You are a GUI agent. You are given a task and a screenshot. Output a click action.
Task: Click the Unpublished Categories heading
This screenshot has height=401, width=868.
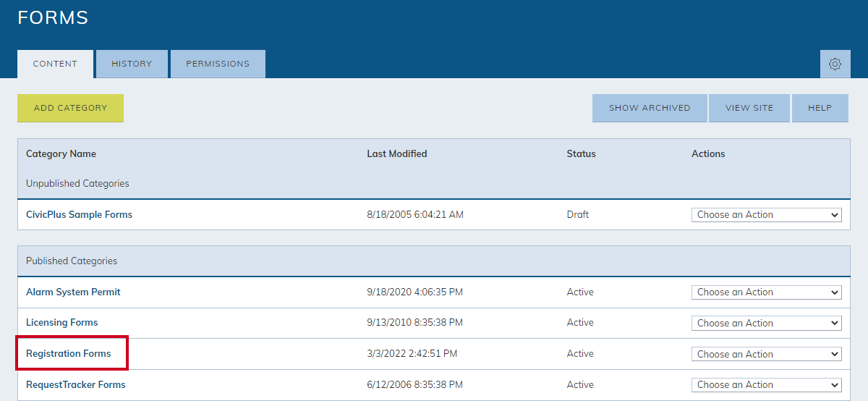77,183
